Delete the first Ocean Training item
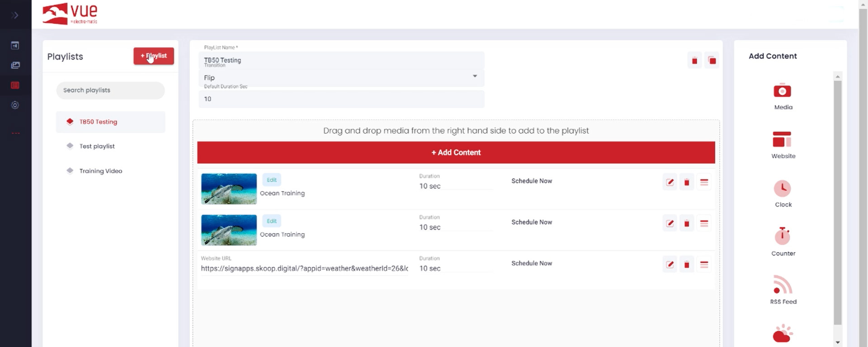This screenshot has width=868, height=347. 686,183
